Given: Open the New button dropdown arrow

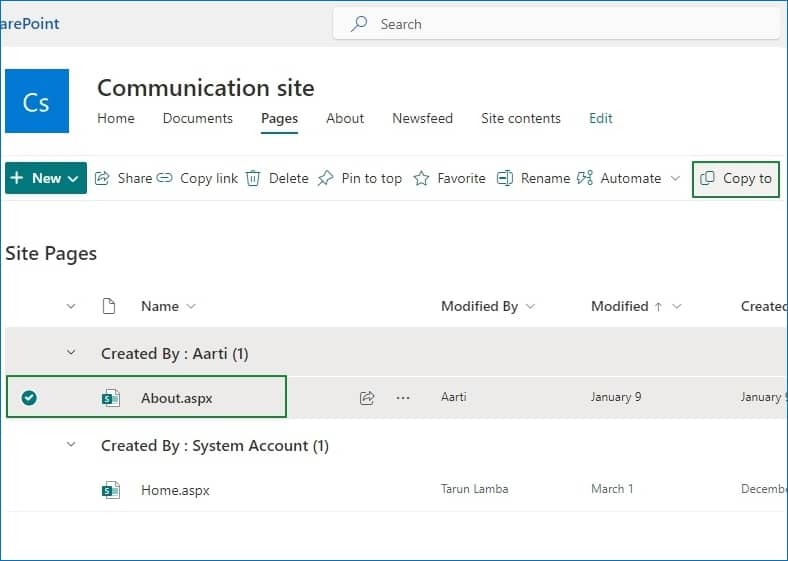Looking at the screenshot, I should coord(73,179).
